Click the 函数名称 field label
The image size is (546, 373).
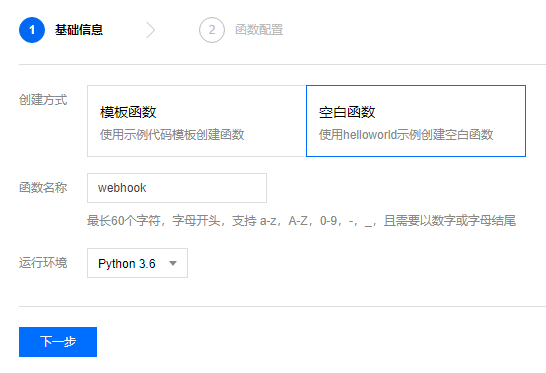click(43, 188)
